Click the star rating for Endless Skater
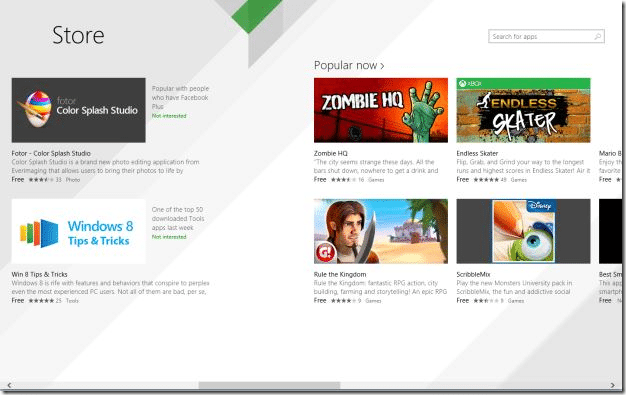Viewport: 626px width, 395px height. pos(486,180)
